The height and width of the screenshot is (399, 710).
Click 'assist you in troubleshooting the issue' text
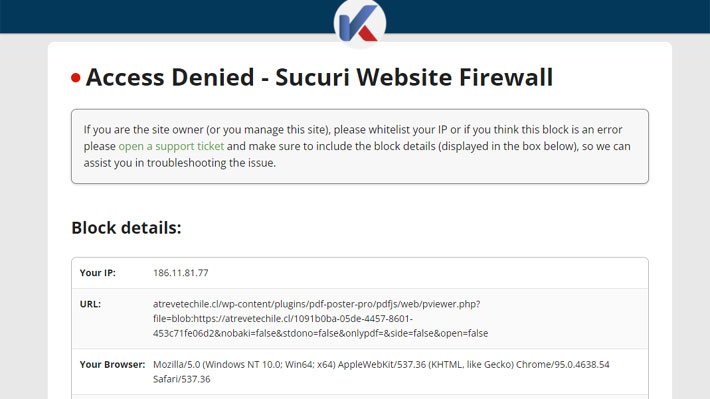pyautogui.click(x=180, y=163)
